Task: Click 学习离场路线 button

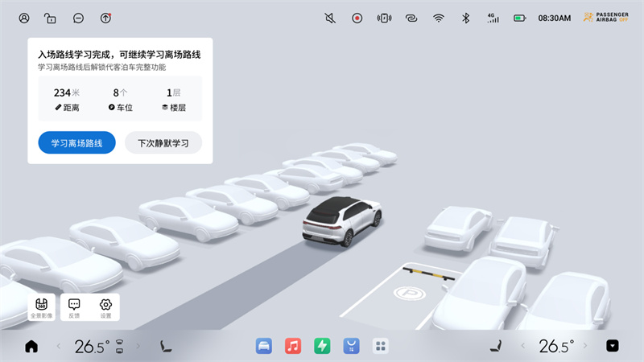Action: [76, 143]
